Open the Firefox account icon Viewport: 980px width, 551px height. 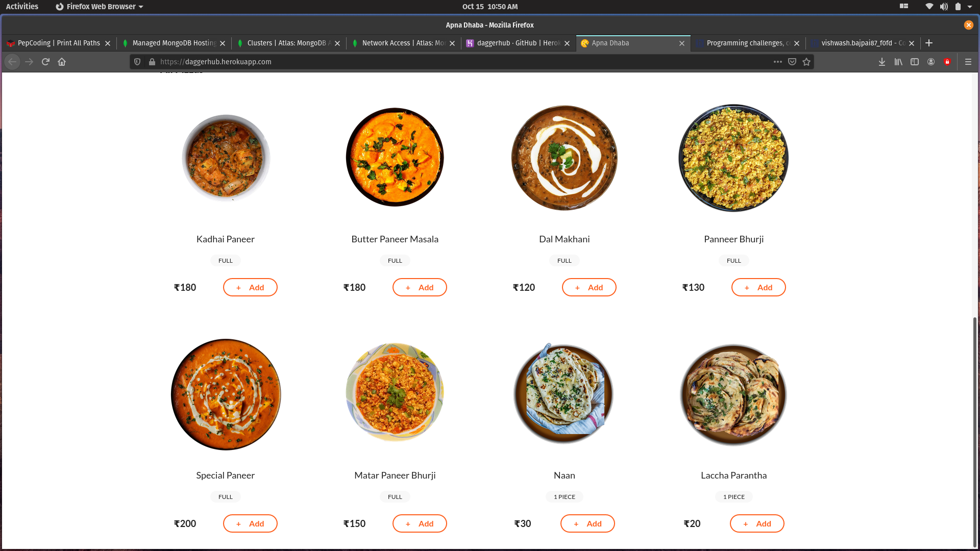(931, 62)
